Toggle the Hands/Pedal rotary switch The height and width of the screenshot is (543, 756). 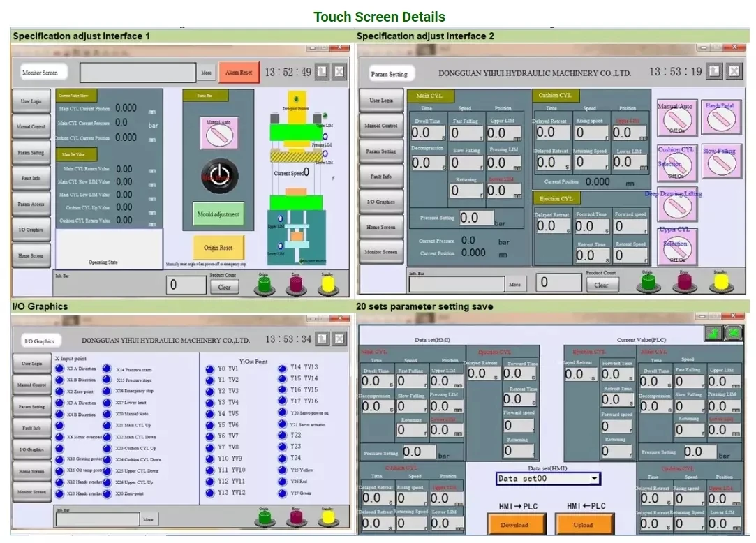(721, 120)
